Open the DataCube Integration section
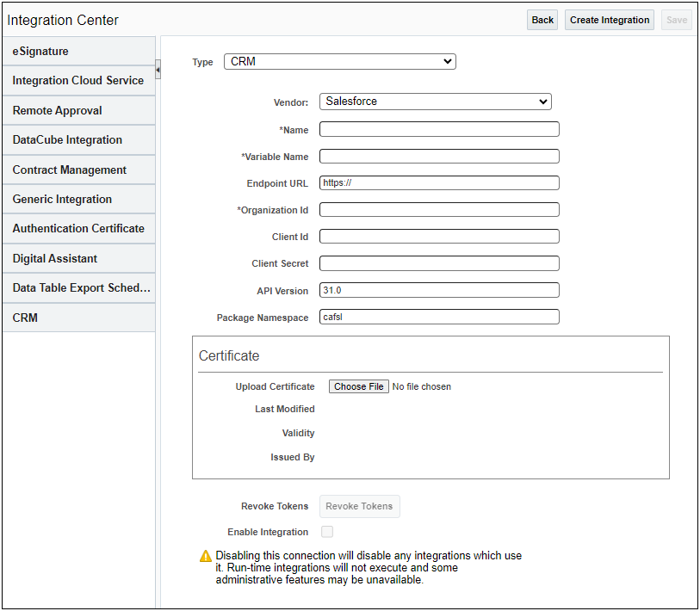Image resolution: width=700 pixels, height=611 pixels. (69, 139)
